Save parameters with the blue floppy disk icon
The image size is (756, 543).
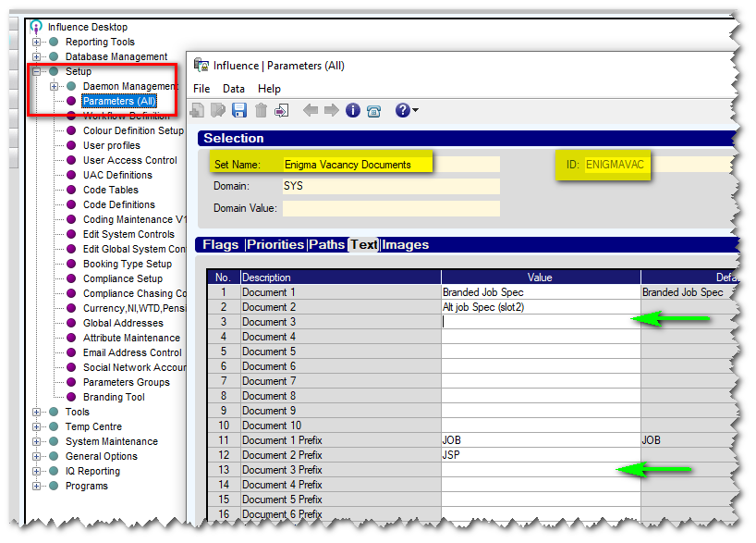tap(239, 110)
